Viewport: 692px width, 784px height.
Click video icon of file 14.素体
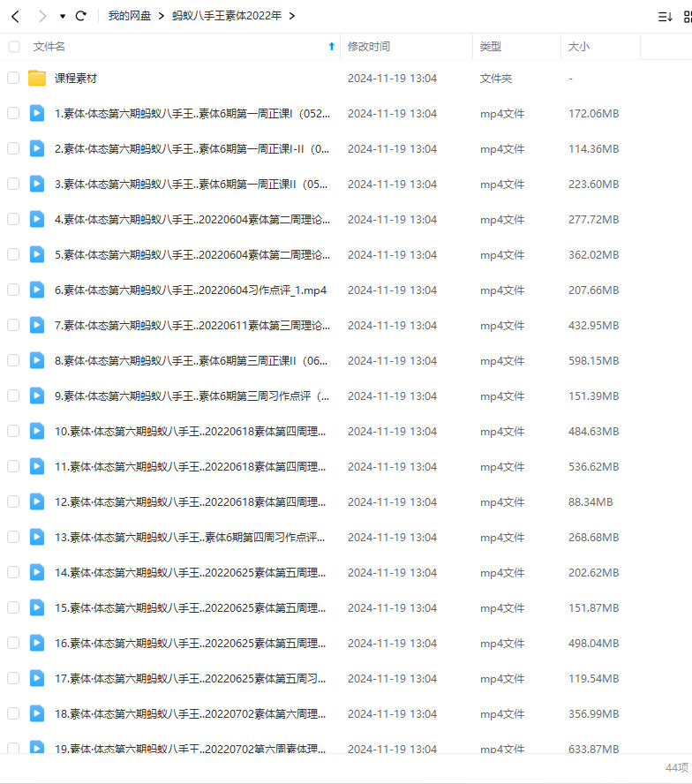tap(37, 572)
